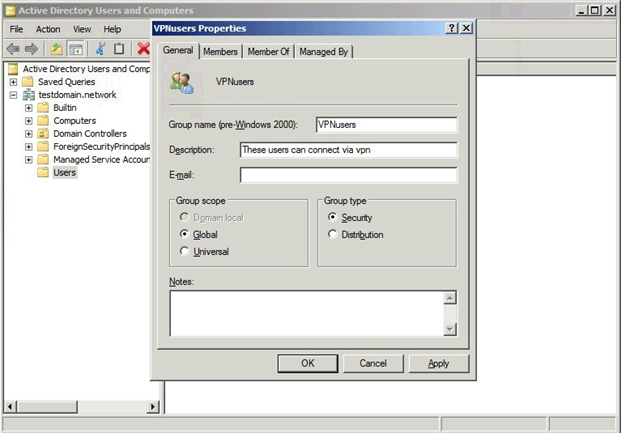Click the dialog's question mark help button
This screenshot has height=433, width=621.
pyautogui.click(x=451, y=28)
